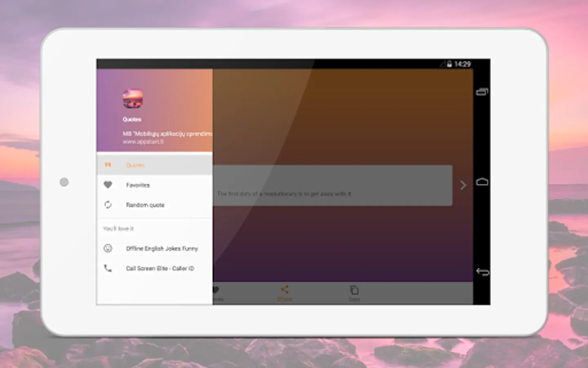
Task: Click the Random quote refresh icon
Action: click(x=108, y=205)
